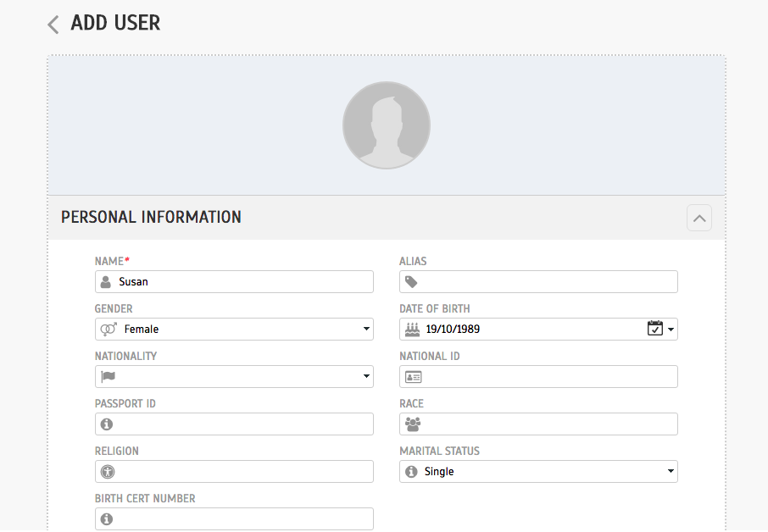Expand the Date of Birth dropdown arrow
The height and width of the screenshot is (532, 768).
(x=671, y=330)
